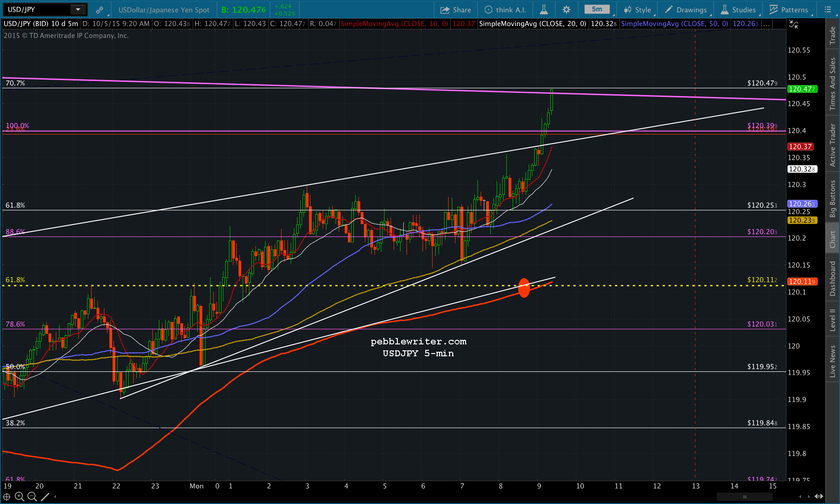
Task: Click the think A.I. button
Action: 505,10
